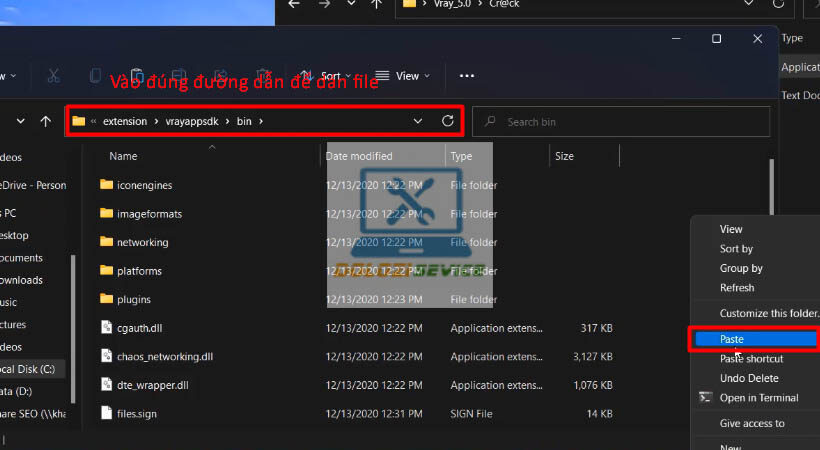This screenshot has height=450, width=820.
Task: Select the cgauth.dll file icon
Action: click(x=108, y=327)
